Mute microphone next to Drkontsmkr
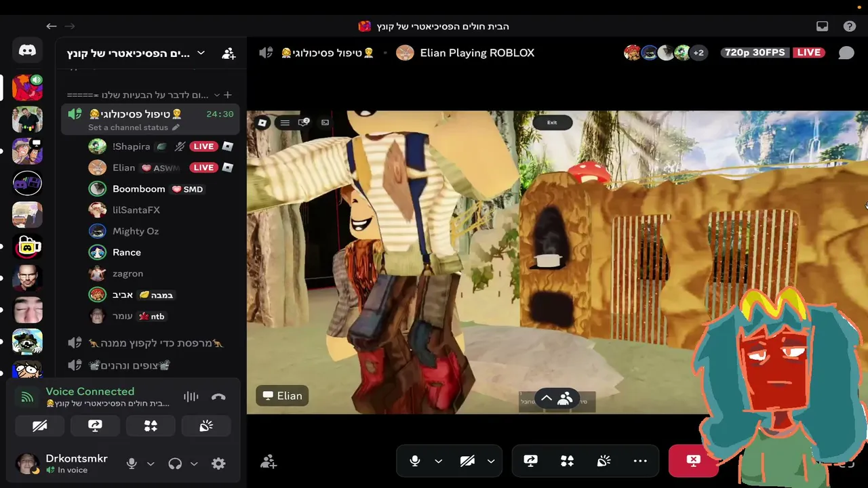Image resolution: width=868 pixels, height=488 pixels. [132, 464]
